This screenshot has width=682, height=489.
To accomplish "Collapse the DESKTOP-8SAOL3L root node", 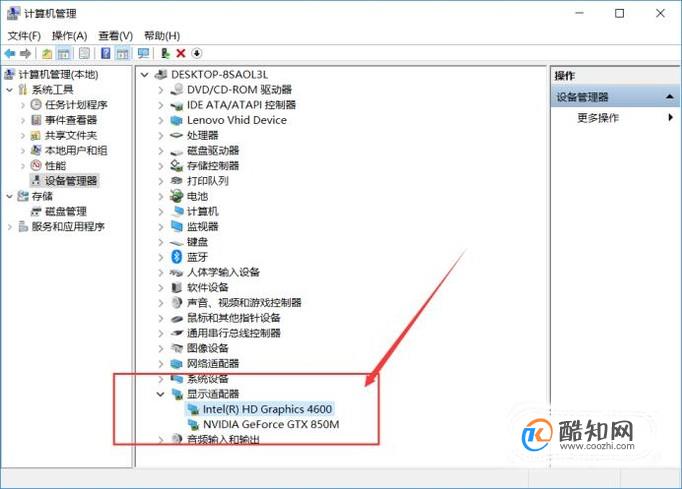I will pyautogui.click(x=145, y=74).
